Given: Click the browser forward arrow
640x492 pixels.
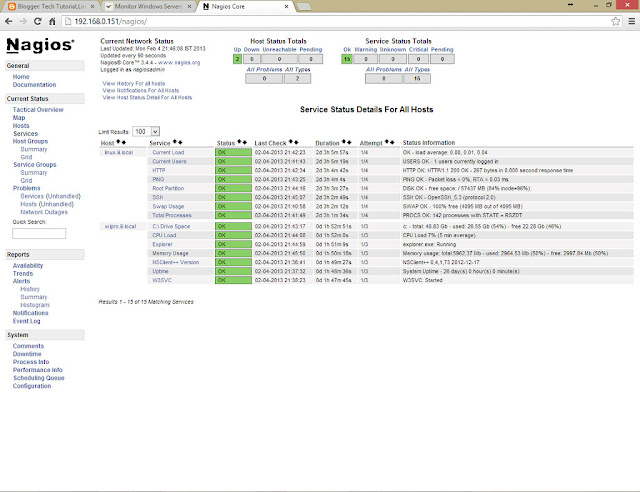Looking at the screenshot, I should coord(23,22).
